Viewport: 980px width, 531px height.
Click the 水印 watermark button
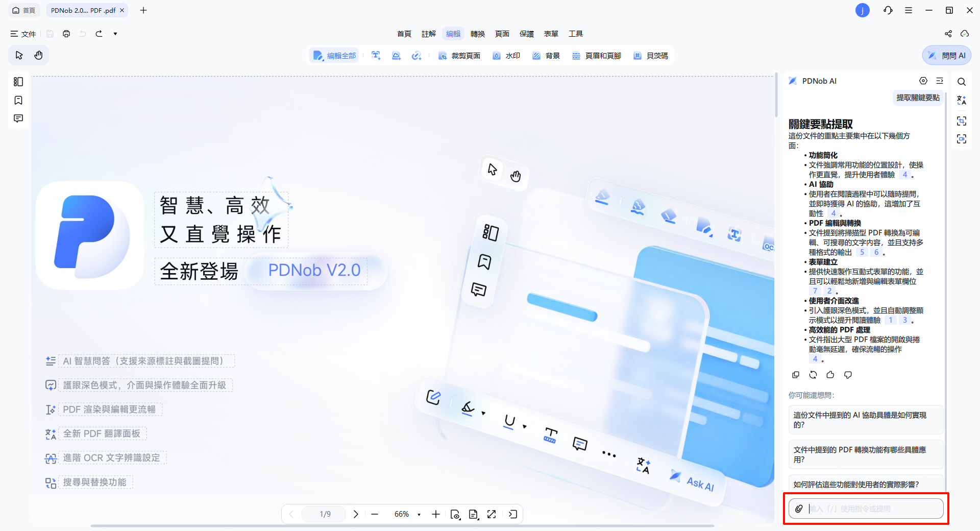506,56
